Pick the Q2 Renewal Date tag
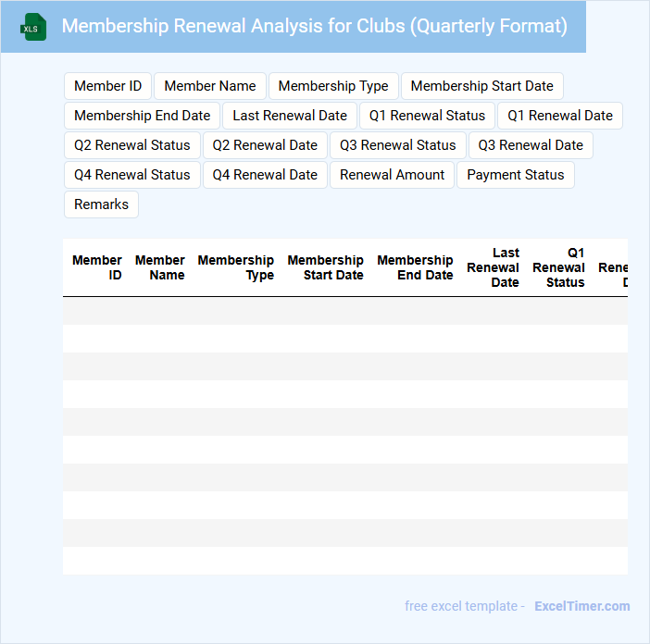This screenshot has width=650, height=644. pos(265,145)
